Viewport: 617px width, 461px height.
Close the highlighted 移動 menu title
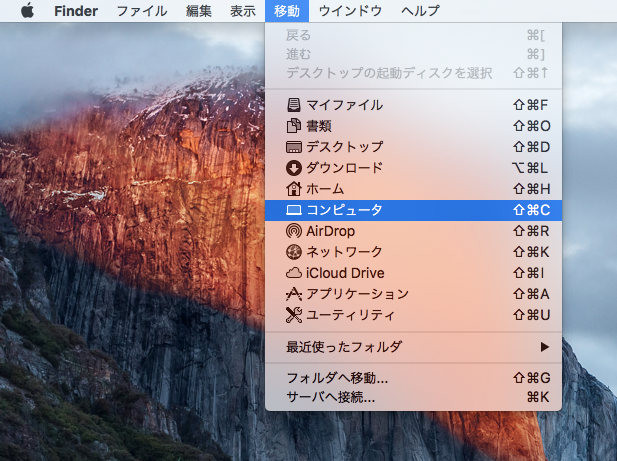click(287, 11)
